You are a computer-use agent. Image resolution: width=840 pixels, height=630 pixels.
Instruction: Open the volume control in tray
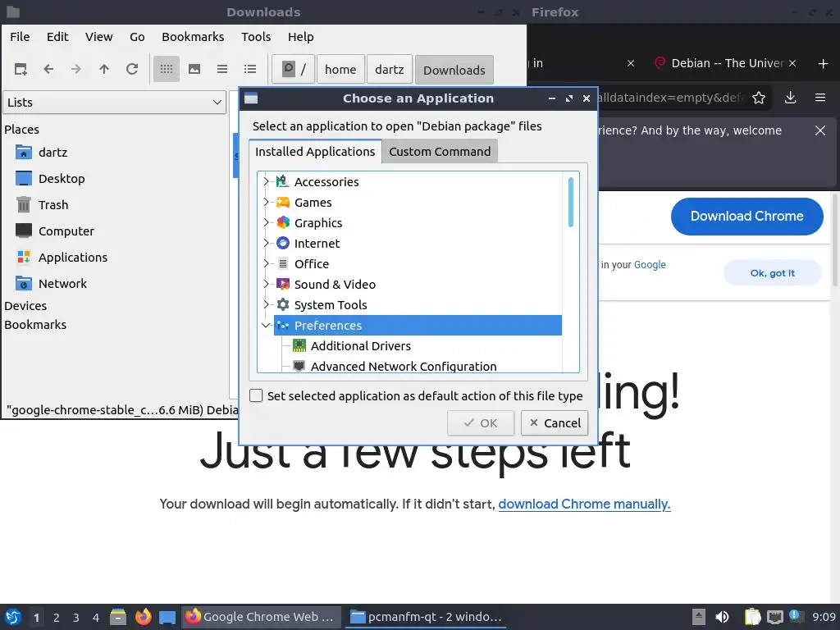(722, 617)
